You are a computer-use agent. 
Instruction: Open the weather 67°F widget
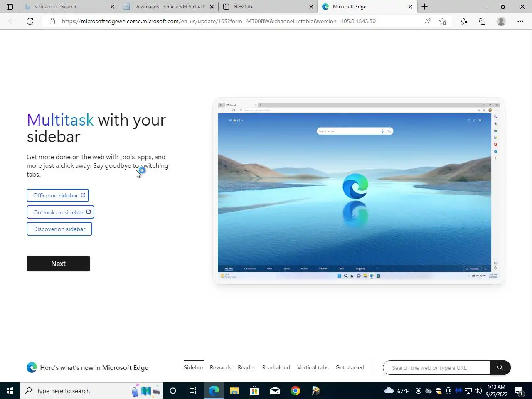point(397,391)
